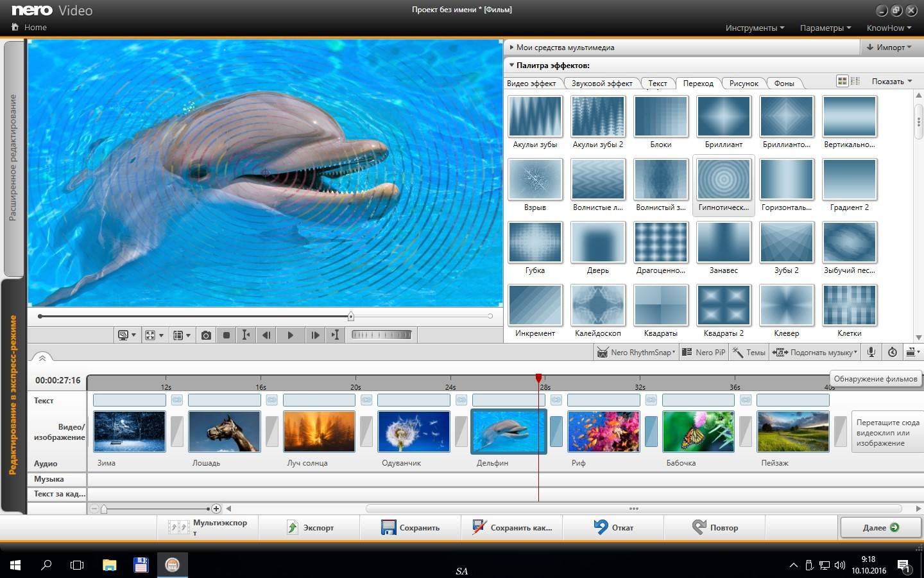Image resolution: width=924 pixels, height=578 pixels.
Task: Open Nero PiP tool
Action: (703, 352)
